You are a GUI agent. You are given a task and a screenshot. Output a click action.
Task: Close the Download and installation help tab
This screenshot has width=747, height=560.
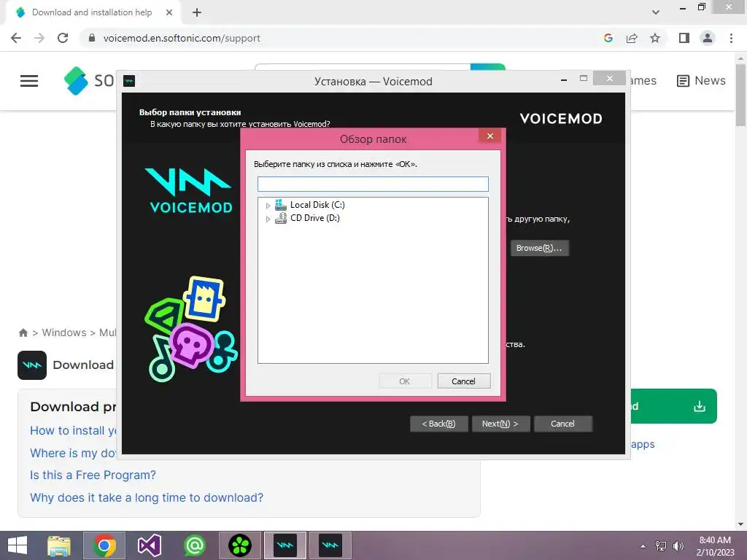coord(169,12)
